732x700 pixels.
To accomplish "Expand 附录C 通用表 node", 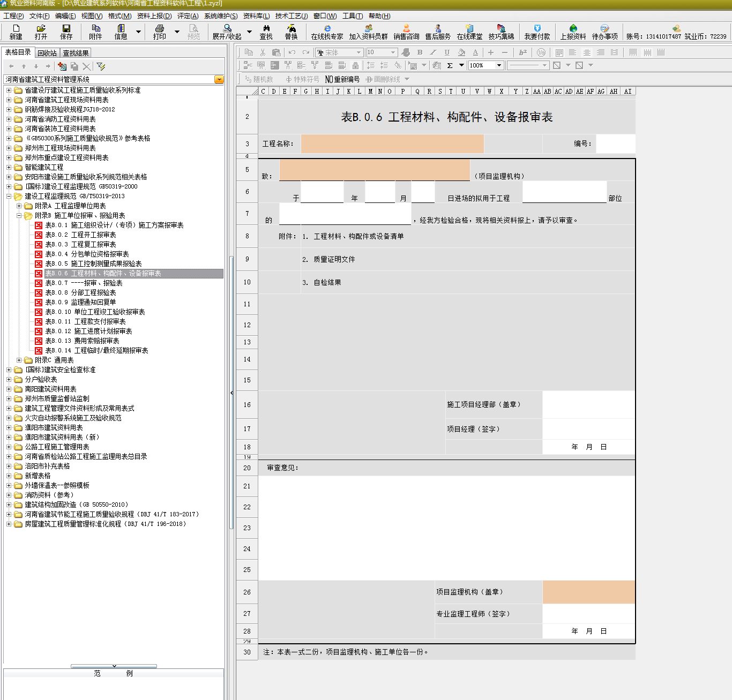I will coord(19,360).
